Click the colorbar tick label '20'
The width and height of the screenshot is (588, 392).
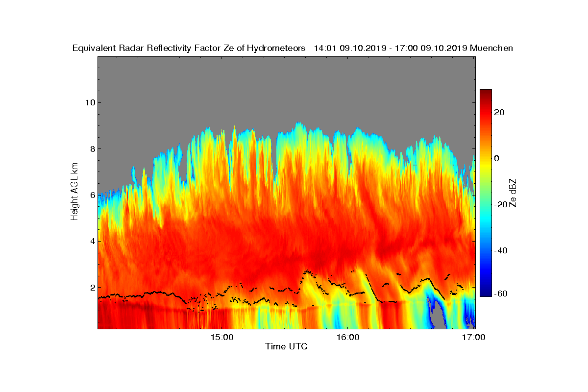click(x=499, y=112)
